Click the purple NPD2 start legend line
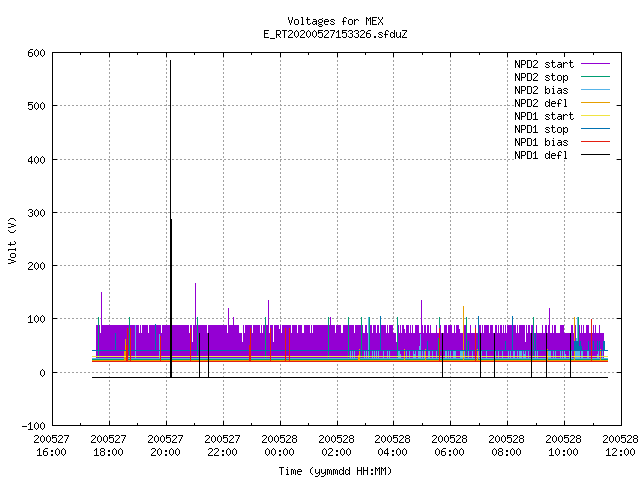The image size is (640, 480). pyautogui.click(x=596, y=64)
